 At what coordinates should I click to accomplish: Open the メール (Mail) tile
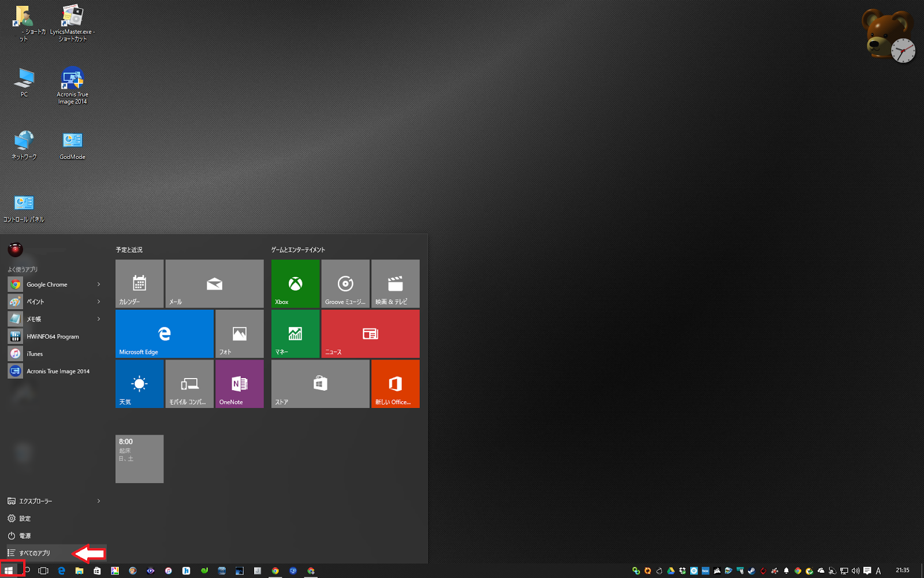pos(214,283)
